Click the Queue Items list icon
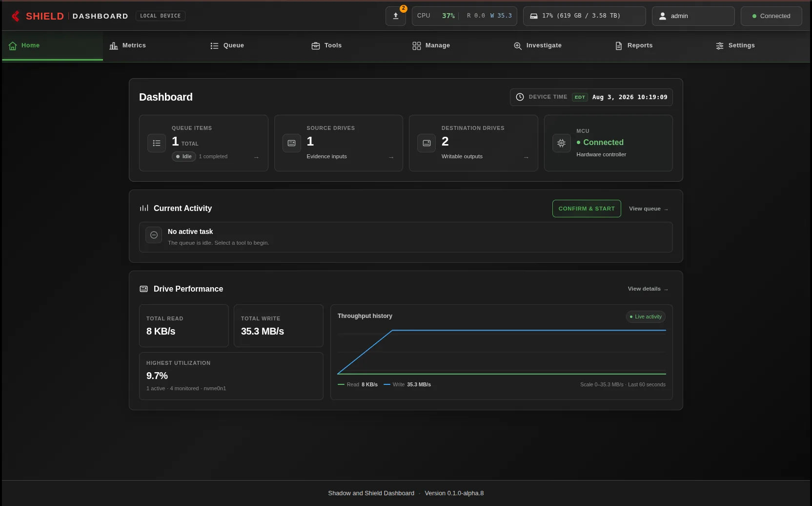This screenshot has height=506, width=812. tap(157, 143)
